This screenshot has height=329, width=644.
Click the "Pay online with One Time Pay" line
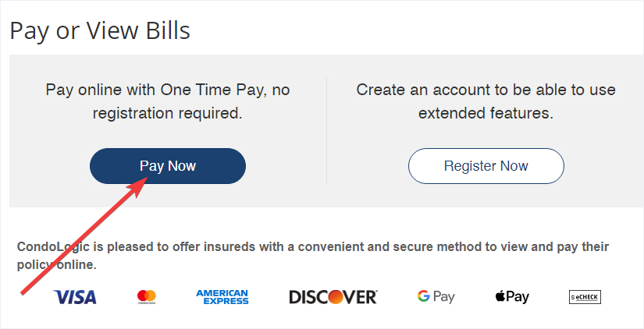[168, 90]
